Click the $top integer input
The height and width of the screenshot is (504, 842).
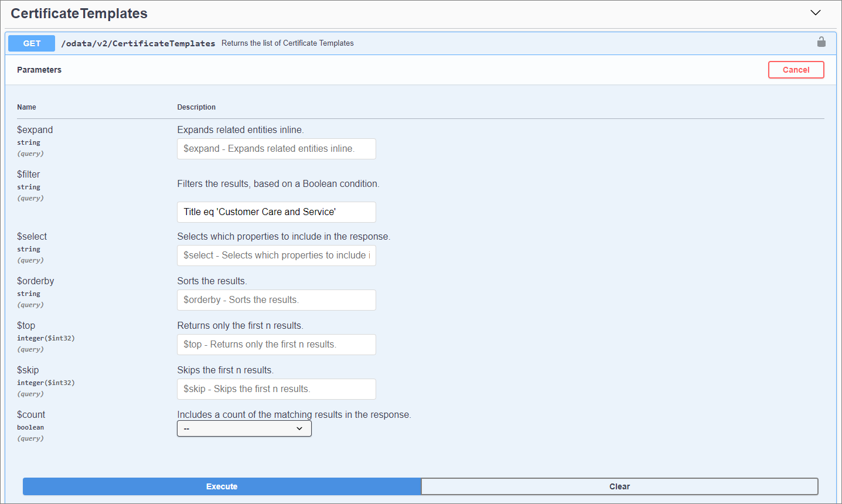pyautogui.click(x=276, y=345)
